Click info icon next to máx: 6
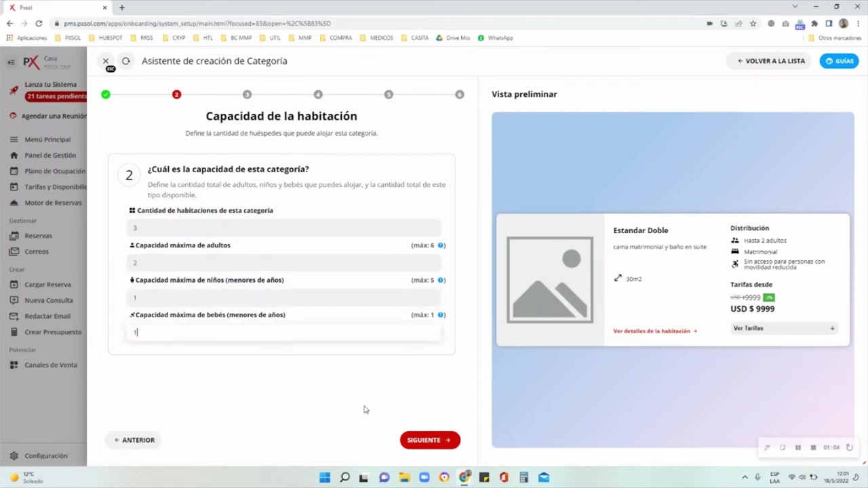Image resolution: width=868 pixels, height=488 pixels. pos(441,245)
